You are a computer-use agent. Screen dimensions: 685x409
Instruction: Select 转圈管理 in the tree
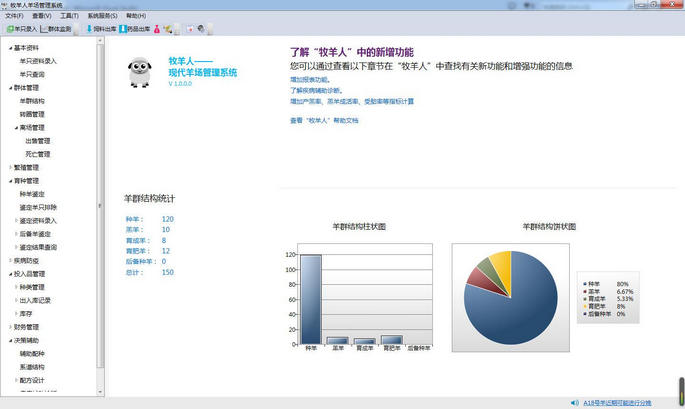coord(32,114)
